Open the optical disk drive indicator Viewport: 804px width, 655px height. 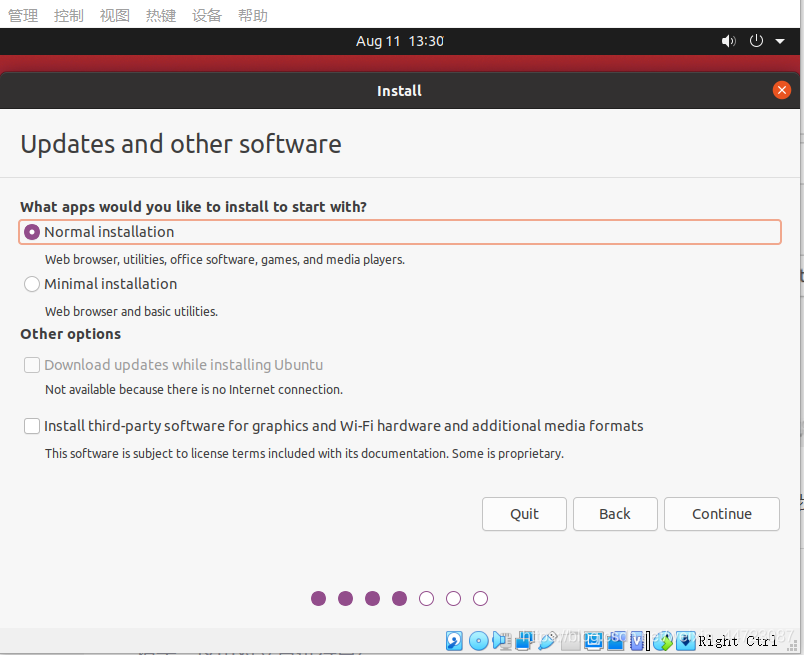point(479,641)
